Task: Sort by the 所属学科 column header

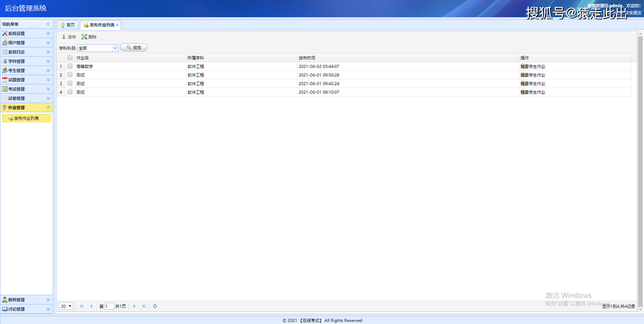Action: click(241, 58)
